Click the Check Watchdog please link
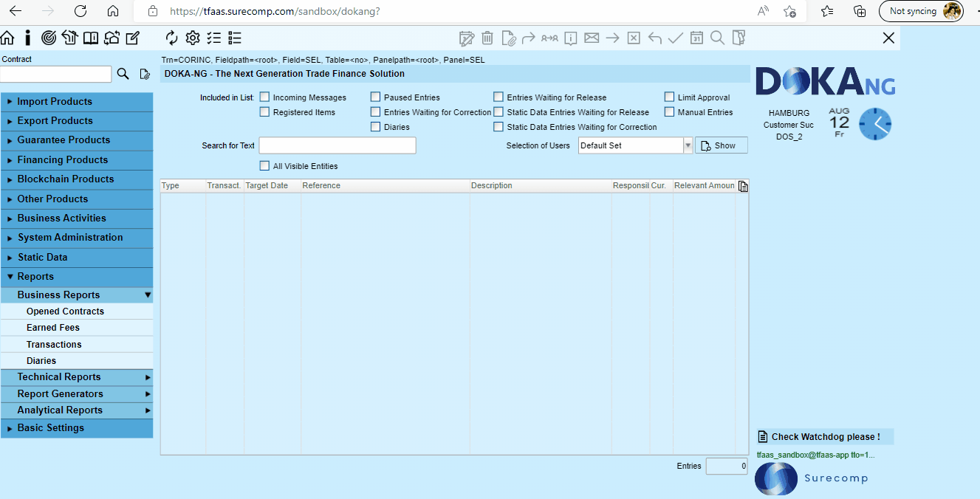Viewport: 980px width, 499px height. (825, 437)
